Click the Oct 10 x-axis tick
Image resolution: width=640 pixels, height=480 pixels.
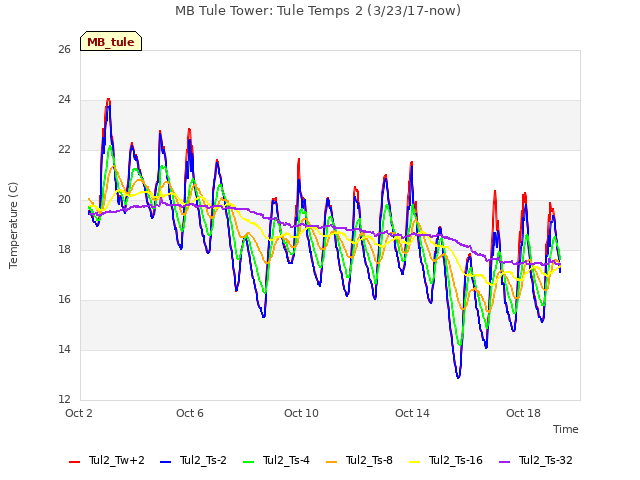tap(301, 413)
